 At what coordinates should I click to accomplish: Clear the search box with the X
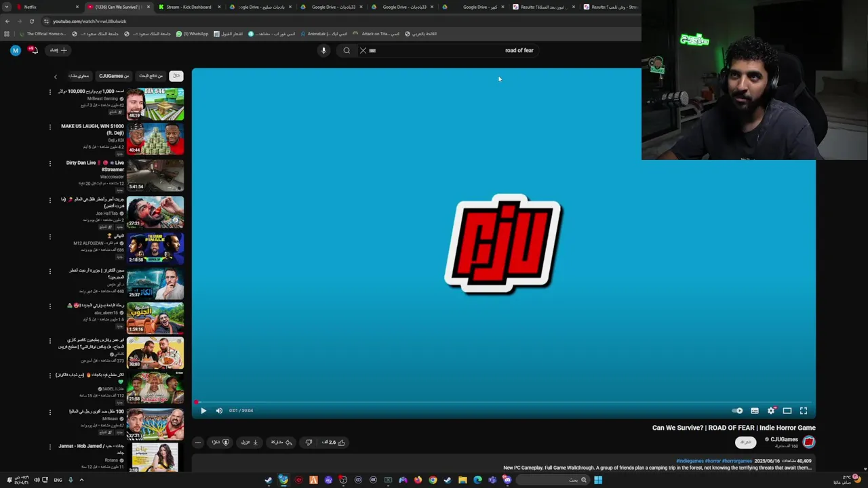tap(363, 50)
